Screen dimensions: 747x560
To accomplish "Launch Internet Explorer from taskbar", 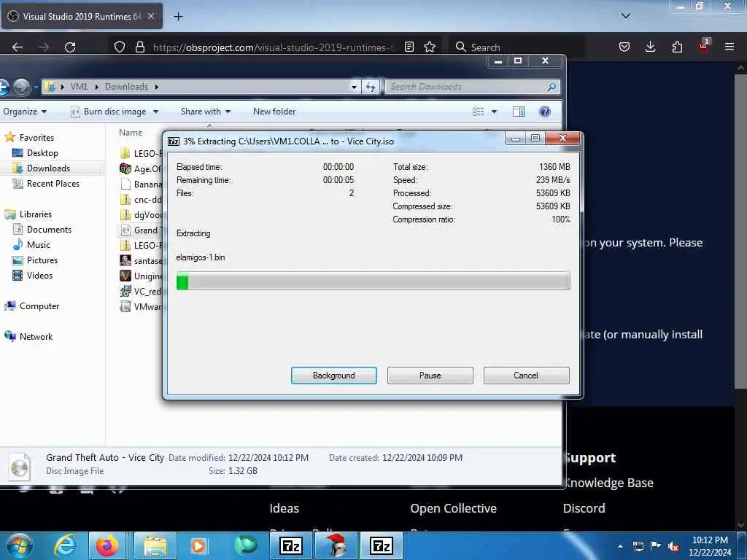I will pyautogui.click(x=64, y=545).
